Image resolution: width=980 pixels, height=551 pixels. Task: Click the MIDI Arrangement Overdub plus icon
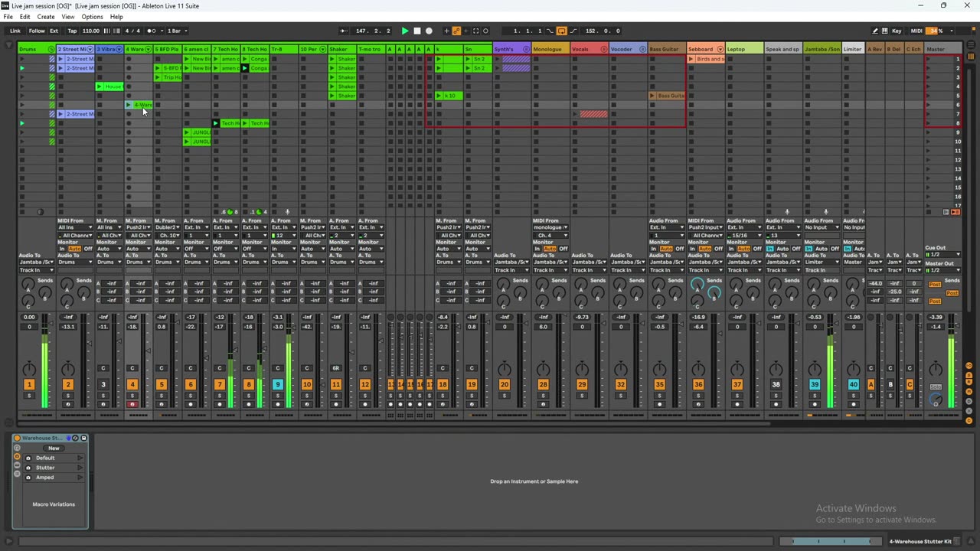click(446, 31)
